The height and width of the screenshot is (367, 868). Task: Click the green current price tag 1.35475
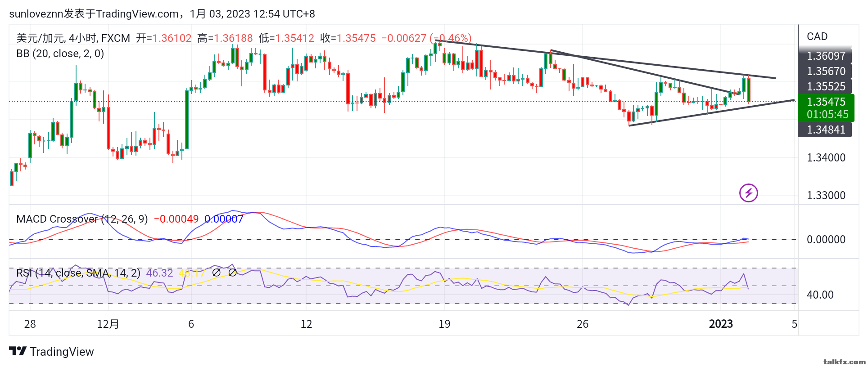(x=826, y=102)
